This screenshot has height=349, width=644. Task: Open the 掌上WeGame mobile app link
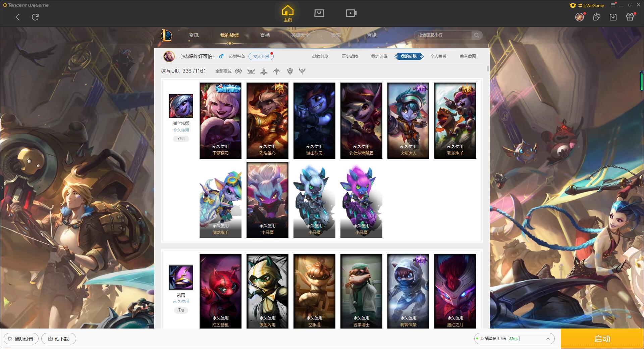coord(587,5)
